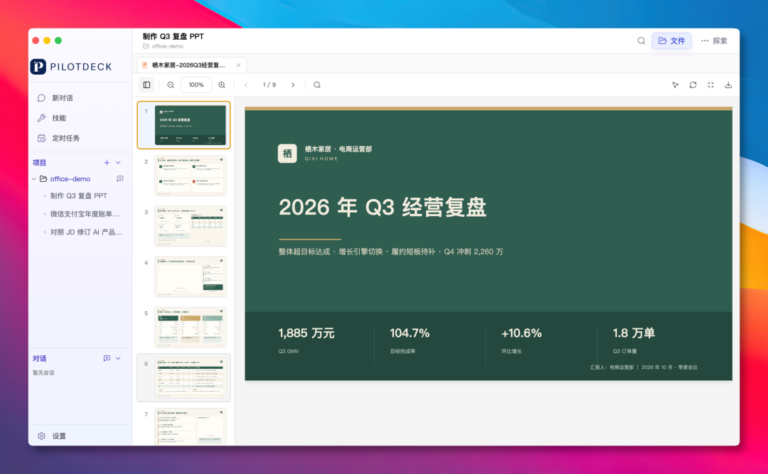Click the 栖木家居 · 电商运营部 heading
Image resolution: width=768 pixels, height=474 pixels.
[338, 149]
